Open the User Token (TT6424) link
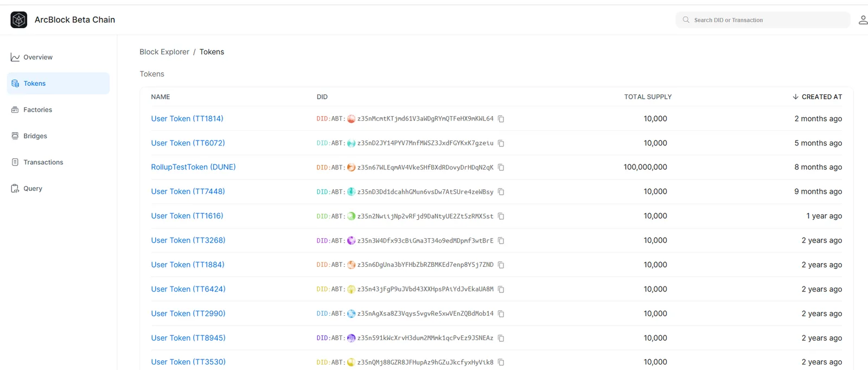This screenshot has height=370, width=868. pos(188,289)
